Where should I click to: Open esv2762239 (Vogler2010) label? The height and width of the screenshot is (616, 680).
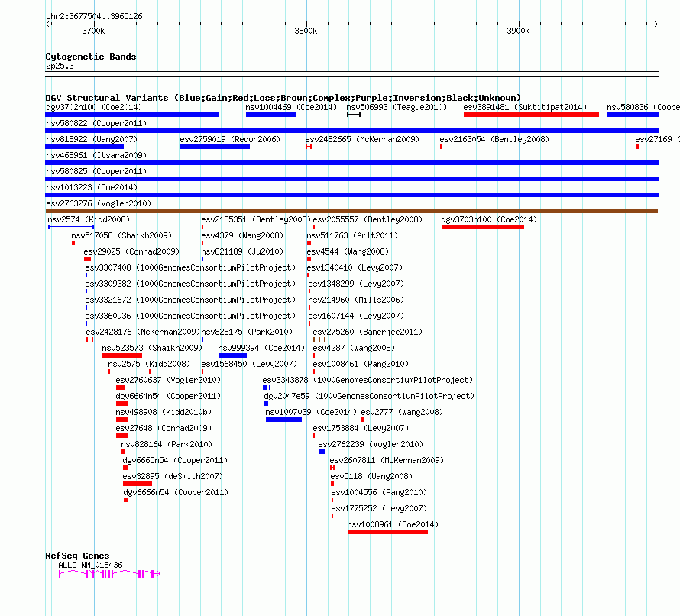tap(371, 444)
